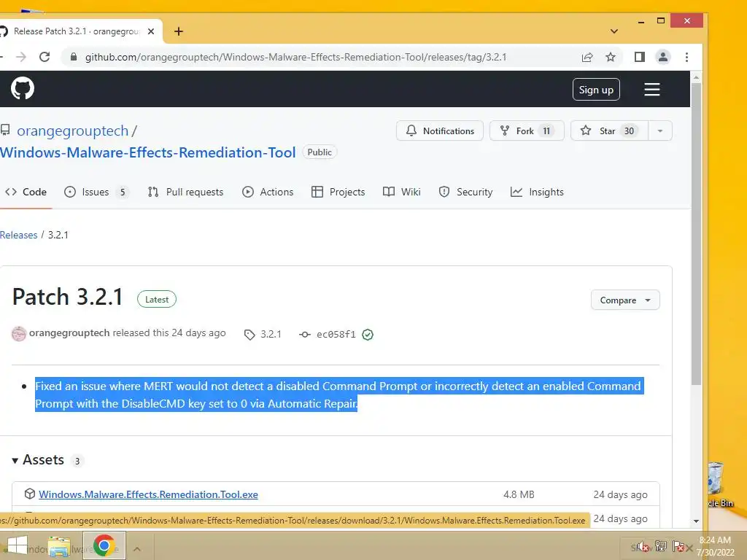
Task: Open File Explorer from the taskbar
Action: tap(59, 546)
